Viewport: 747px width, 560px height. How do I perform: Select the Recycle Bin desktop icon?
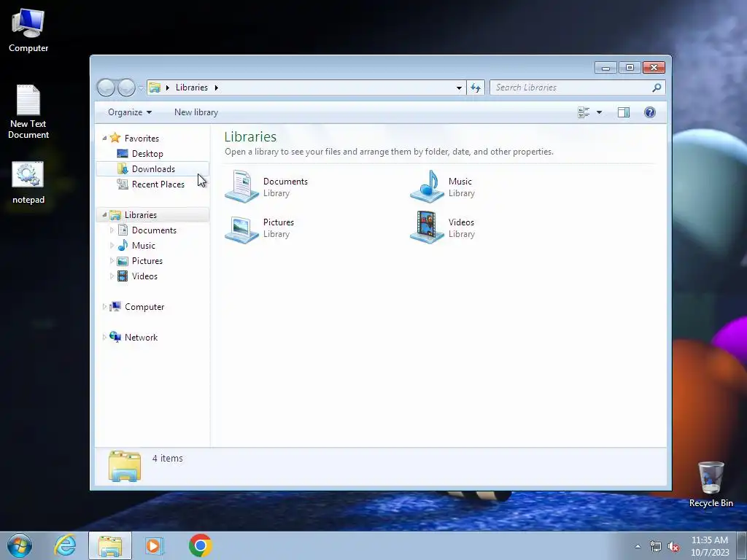(711, 484)
